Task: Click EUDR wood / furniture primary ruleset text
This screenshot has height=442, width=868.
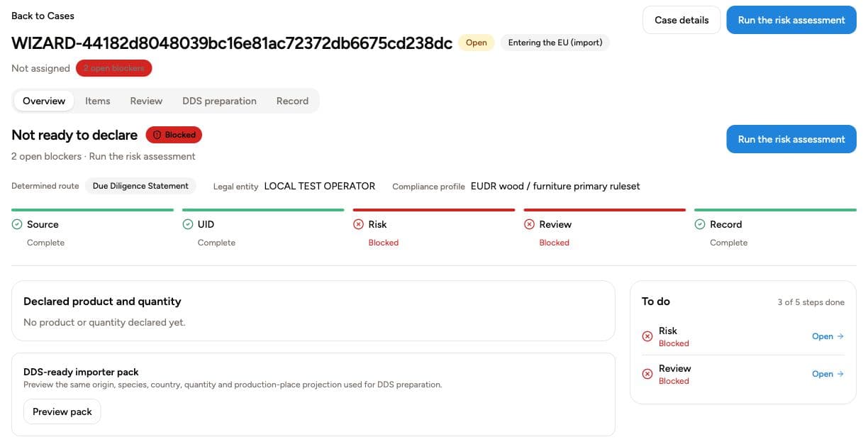Action: pos(555,186)
